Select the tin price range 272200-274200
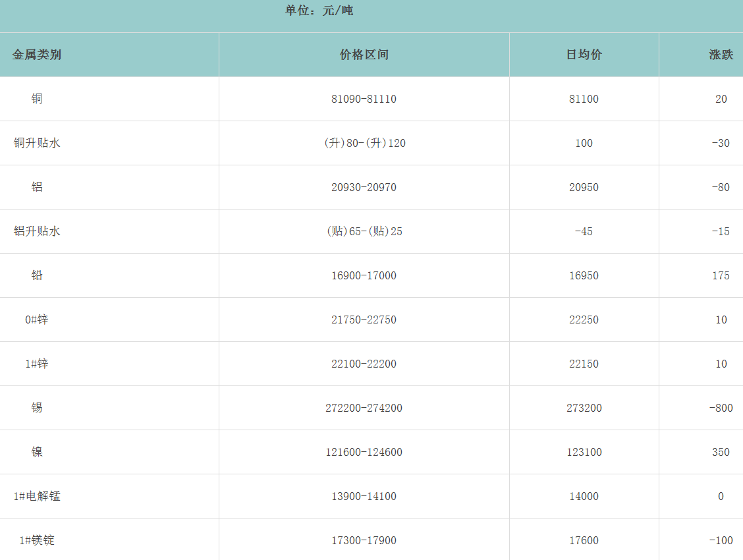743x560 pixels. click(364, 408)
